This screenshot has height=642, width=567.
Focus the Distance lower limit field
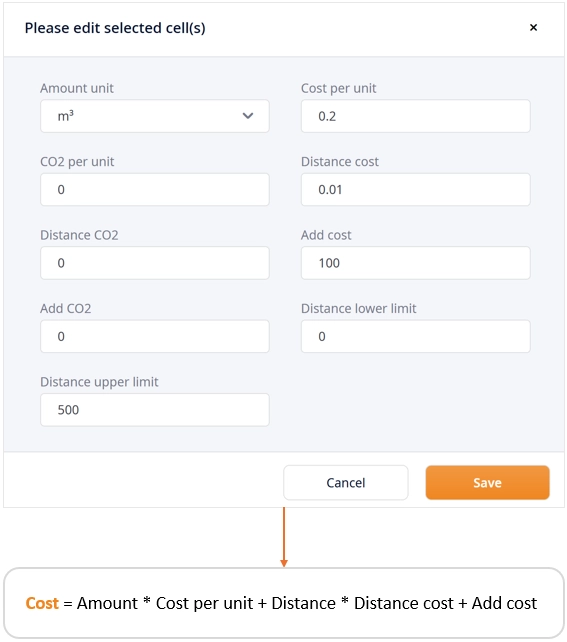coord(416,336)
